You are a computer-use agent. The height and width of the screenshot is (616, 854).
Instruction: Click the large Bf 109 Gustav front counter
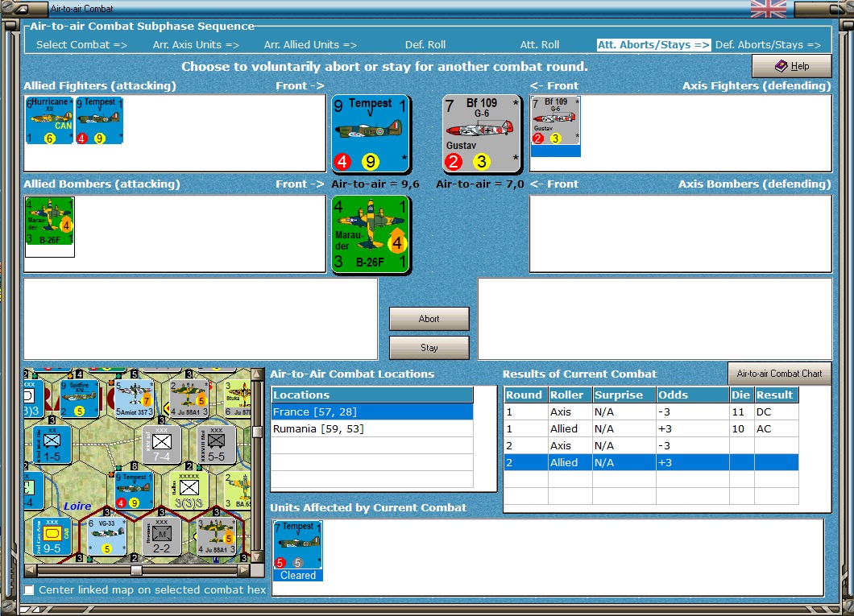[x=482, y=134]
